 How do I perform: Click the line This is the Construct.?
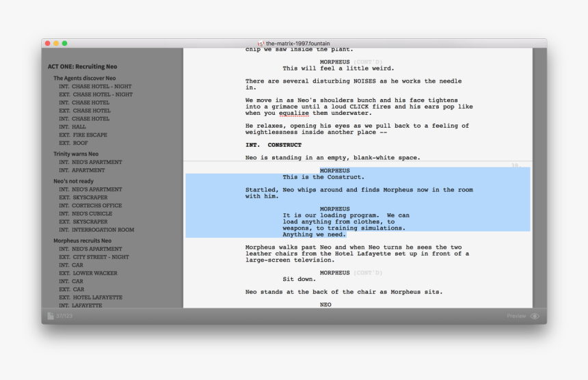(323, 177)
